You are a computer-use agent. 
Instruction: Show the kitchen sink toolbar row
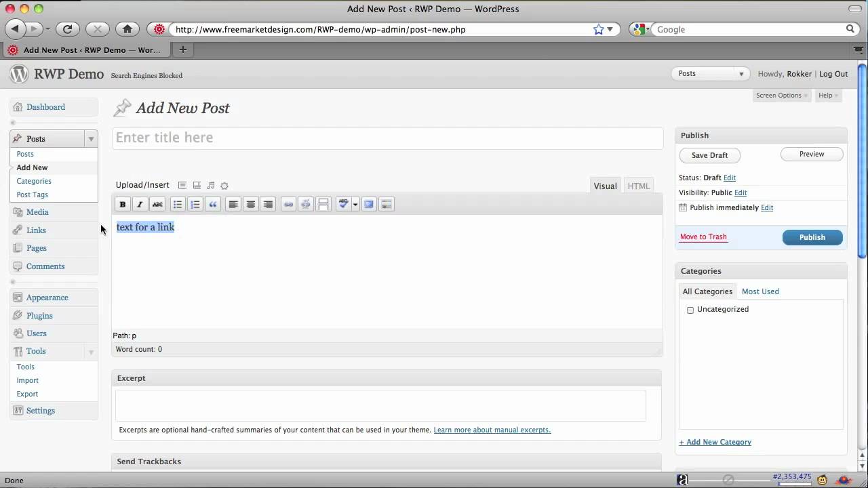click(387, 204)
